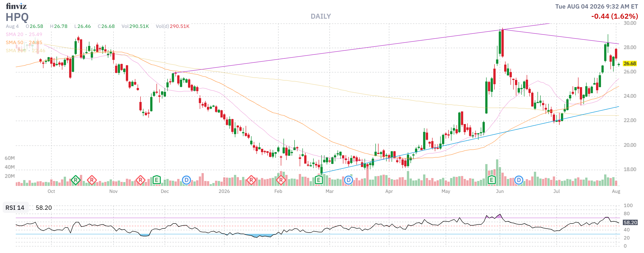Viewport: 644px width, 253px height.
Task: Click the 18.00 price axis label
Action: (630, 169)
